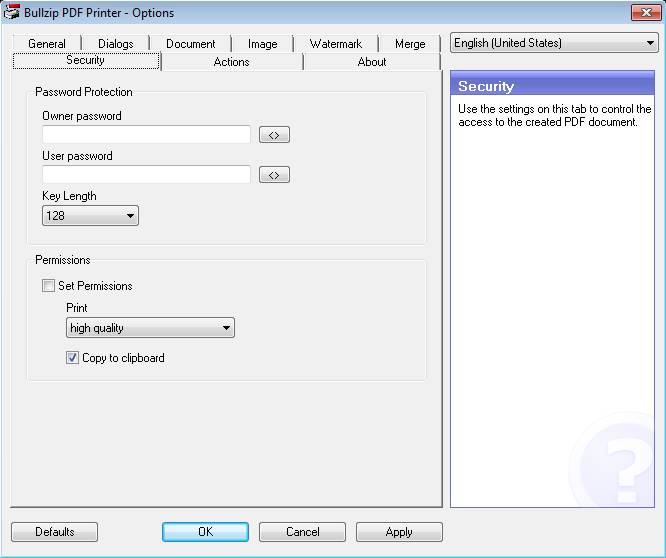Open the language selector English (United States)

pyautogui.click(x=554, y=43)
